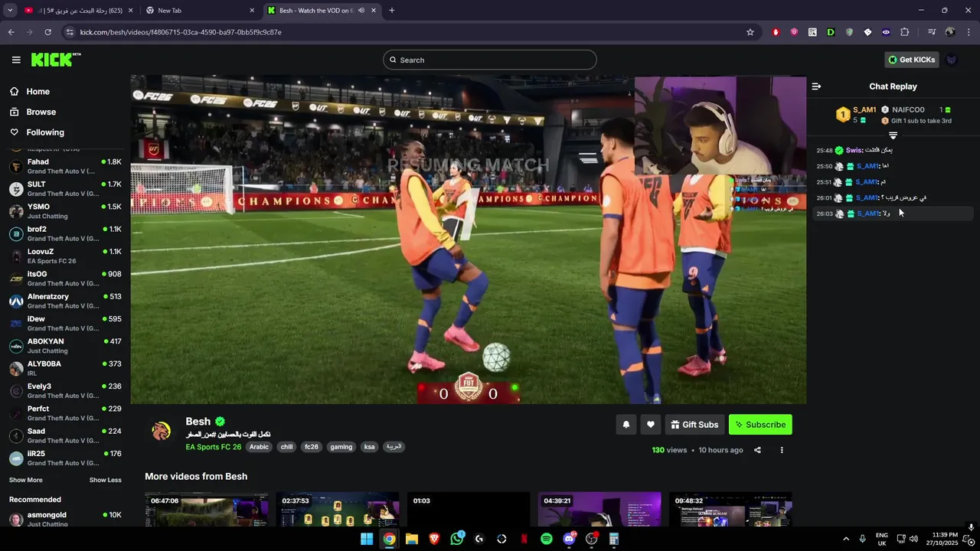This screenshot has width=980, height=551.
Task: Toggle follow heart for Besh
Action: [x=651, y=425]
